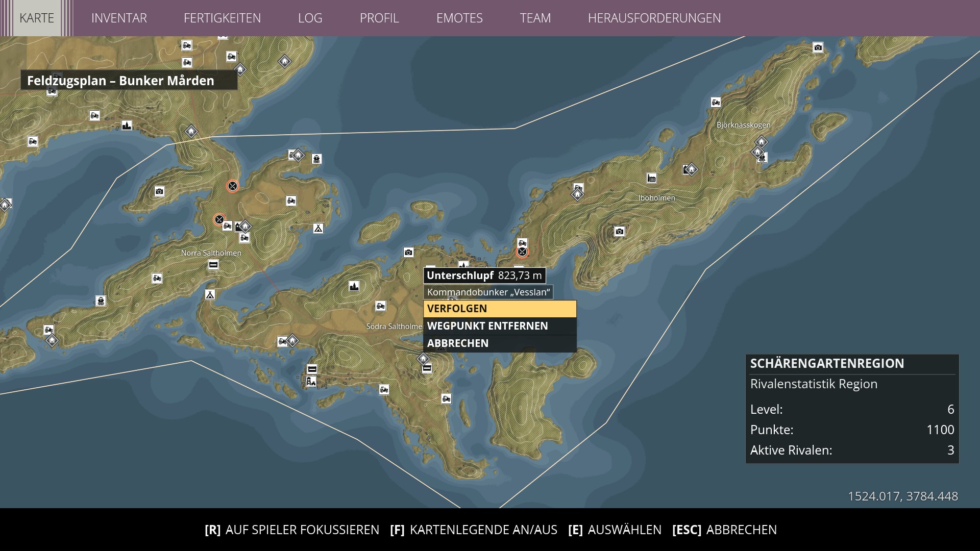This screenshot has height=551, width=980.
Task: Select the bunker icon above the watchtower icon
Action: click(x=312, y=369)
